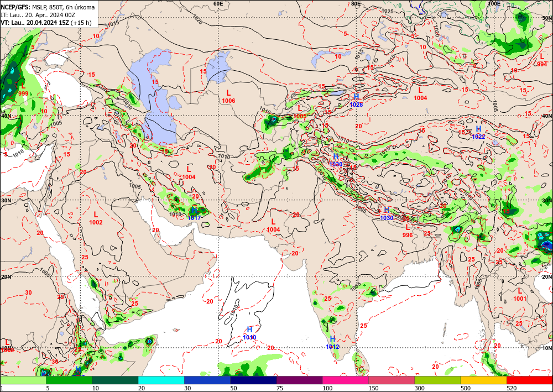This screenshot has height=392, width=553.
Task: Click the header line "NCEP/GFS: MSLP, 850T, 6h úrkoma"
Action: pos(48,7)
